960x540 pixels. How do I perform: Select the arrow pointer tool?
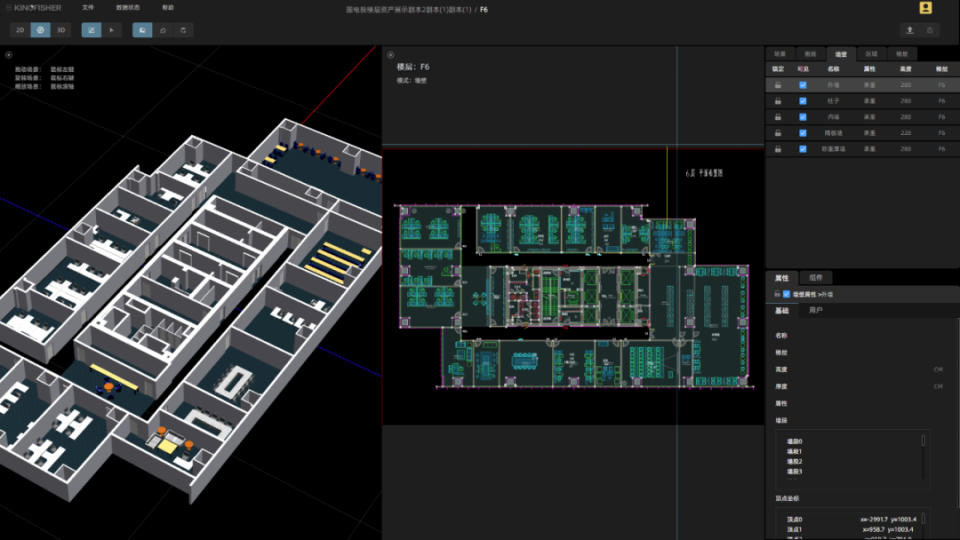[x=111, y=30]
